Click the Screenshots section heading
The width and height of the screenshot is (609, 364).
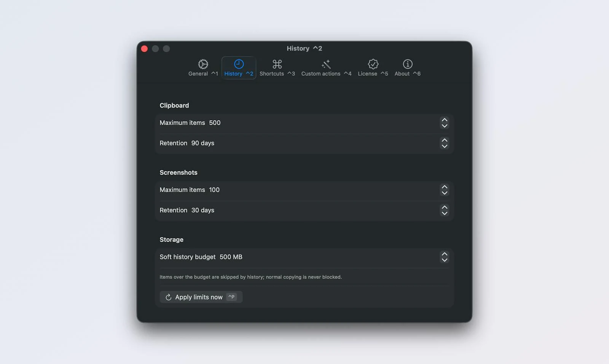179,173
